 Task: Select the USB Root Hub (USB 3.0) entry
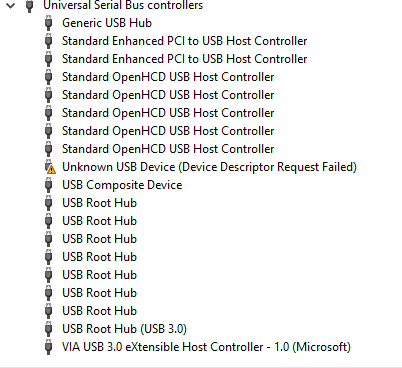click(124, 329)
